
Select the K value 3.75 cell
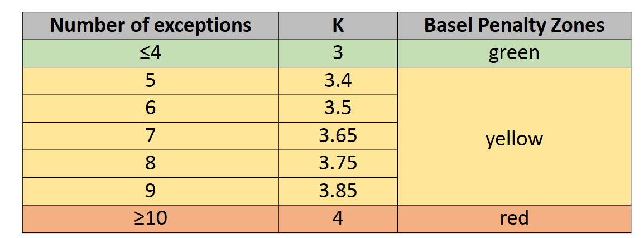pyautogui.click(x=338, y=163)
